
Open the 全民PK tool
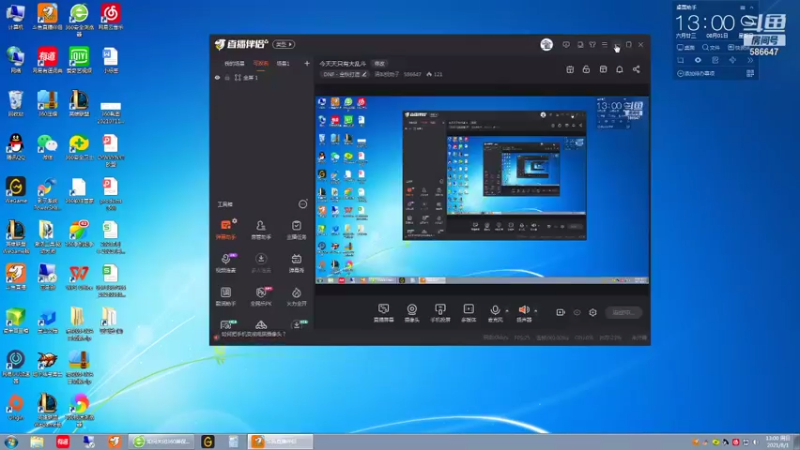[261, 296]
